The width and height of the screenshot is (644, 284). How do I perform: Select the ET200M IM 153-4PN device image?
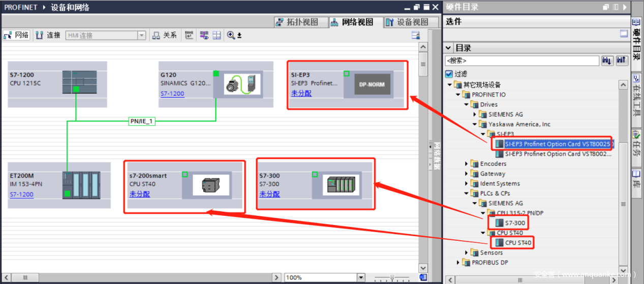point(81,184)
